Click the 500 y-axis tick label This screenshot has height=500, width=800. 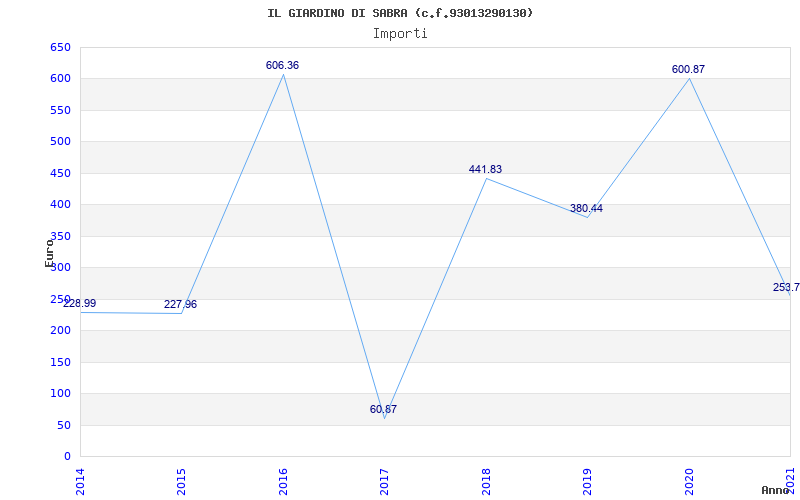click(x=60, y=141)
